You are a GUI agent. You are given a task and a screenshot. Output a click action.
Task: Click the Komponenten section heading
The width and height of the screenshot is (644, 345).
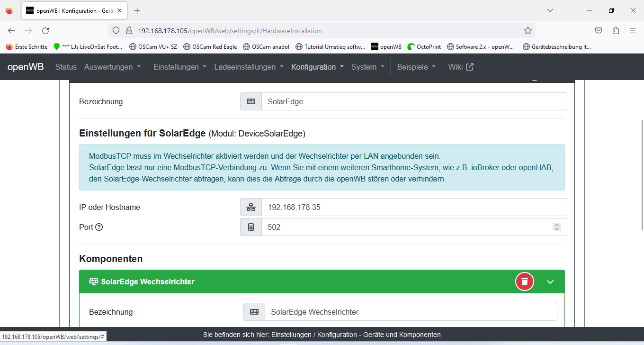click(111, 259)
